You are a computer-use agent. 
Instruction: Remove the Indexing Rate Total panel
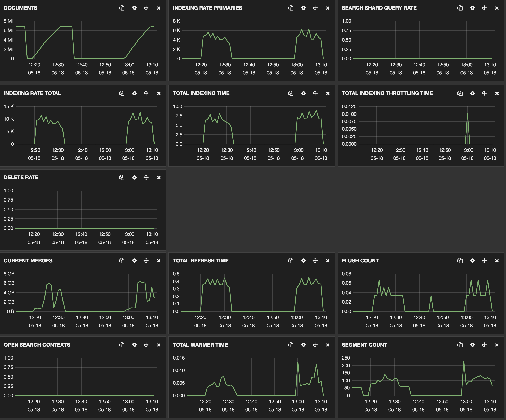pos(159,93)
